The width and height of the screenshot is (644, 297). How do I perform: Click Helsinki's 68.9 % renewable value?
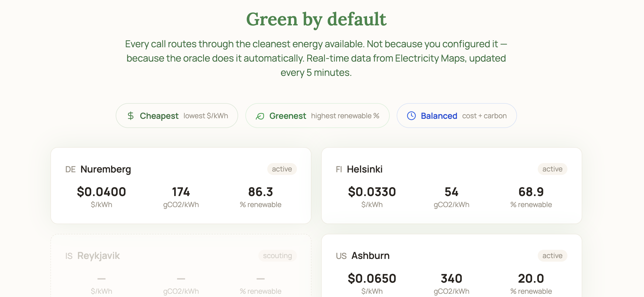(531, 192)
